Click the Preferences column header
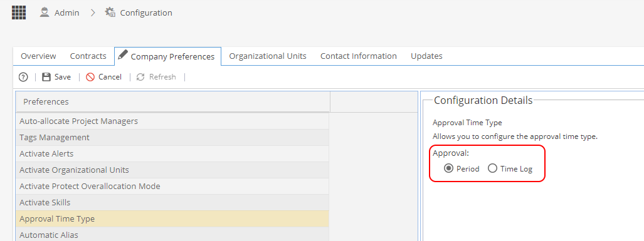The width and height of the screenshot is (644, 241). tap(172, 101)
